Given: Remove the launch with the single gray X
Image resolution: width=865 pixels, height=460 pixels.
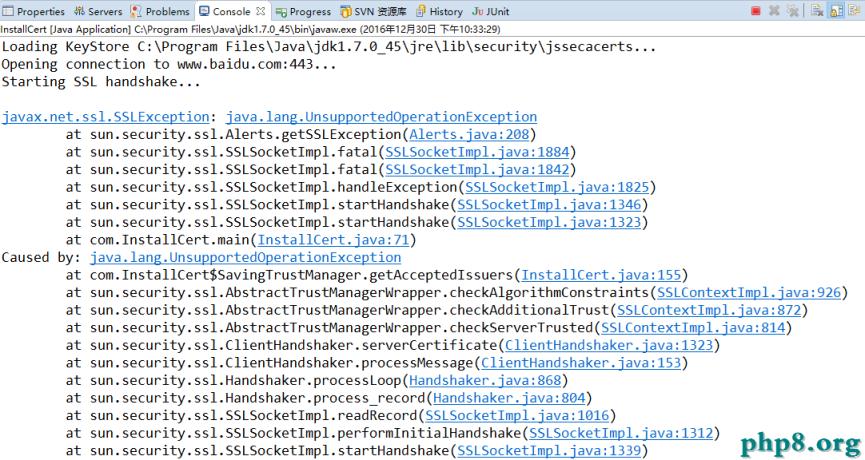Looking at the screenshot, I should tap(775, 10).
